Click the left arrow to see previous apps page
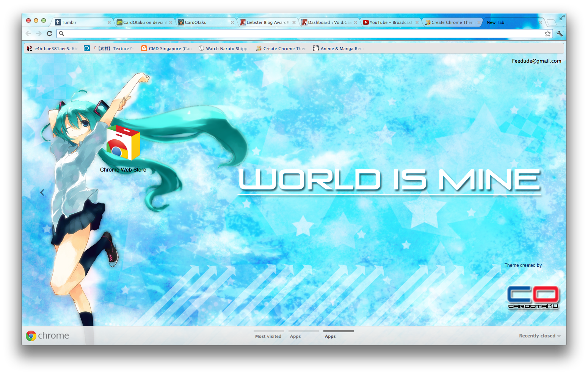Viewport: 588px width, 375px height. pos(42,192)
